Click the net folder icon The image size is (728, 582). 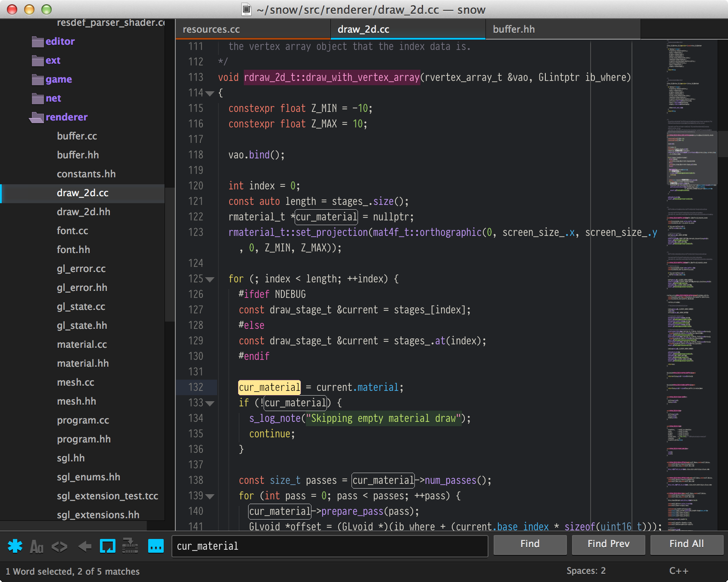click(x=38, y=99)
